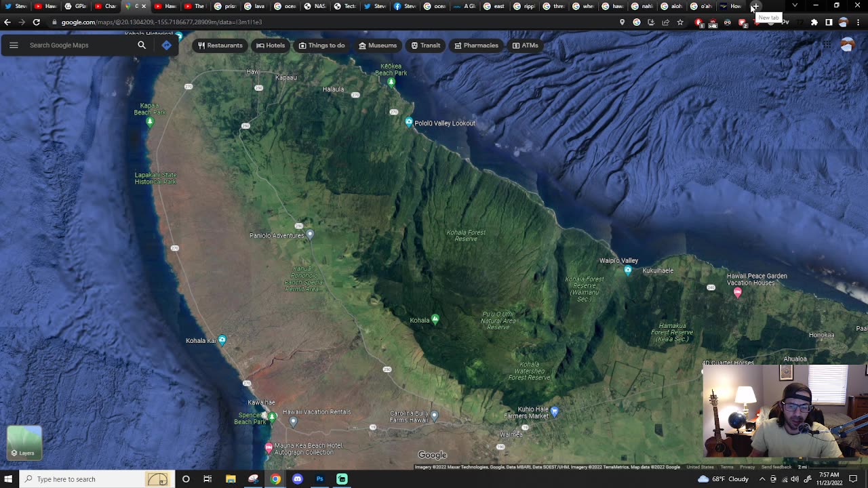
Task: Click the Waipi'o Valley marker
Action: [628, 270]
